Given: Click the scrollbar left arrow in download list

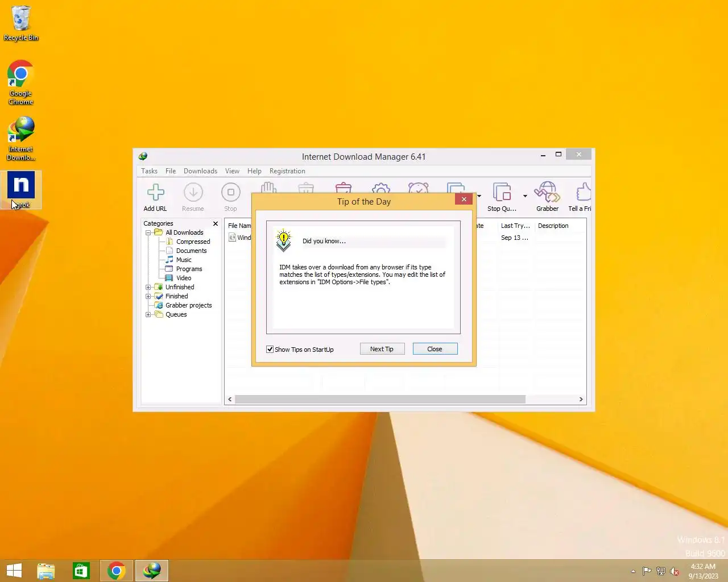Looking at the screenshot, I should [230, 399].
